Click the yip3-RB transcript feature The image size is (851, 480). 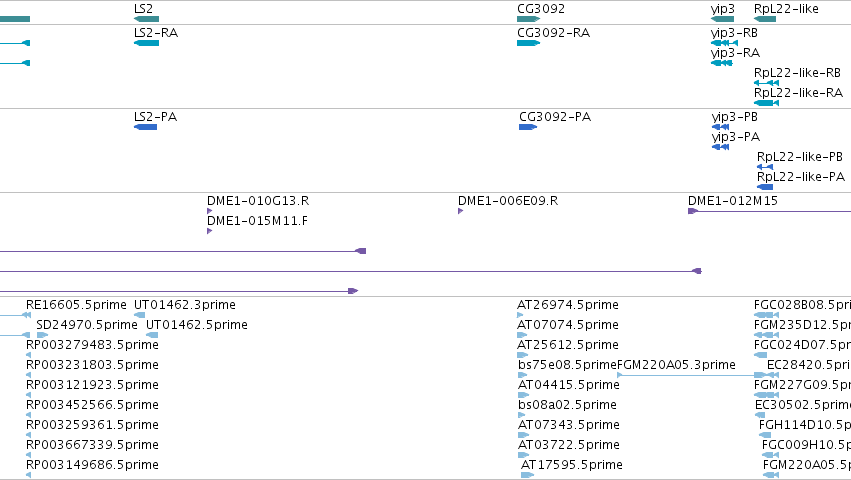[725, 43]
